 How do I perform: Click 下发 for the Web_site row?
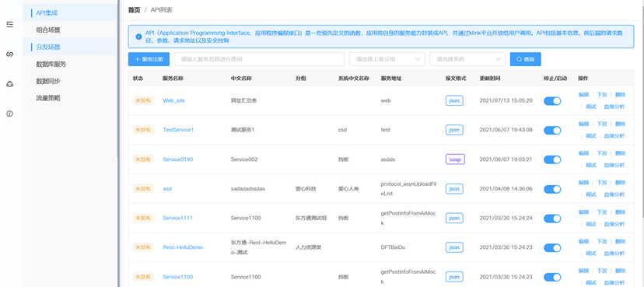point(602,94)
